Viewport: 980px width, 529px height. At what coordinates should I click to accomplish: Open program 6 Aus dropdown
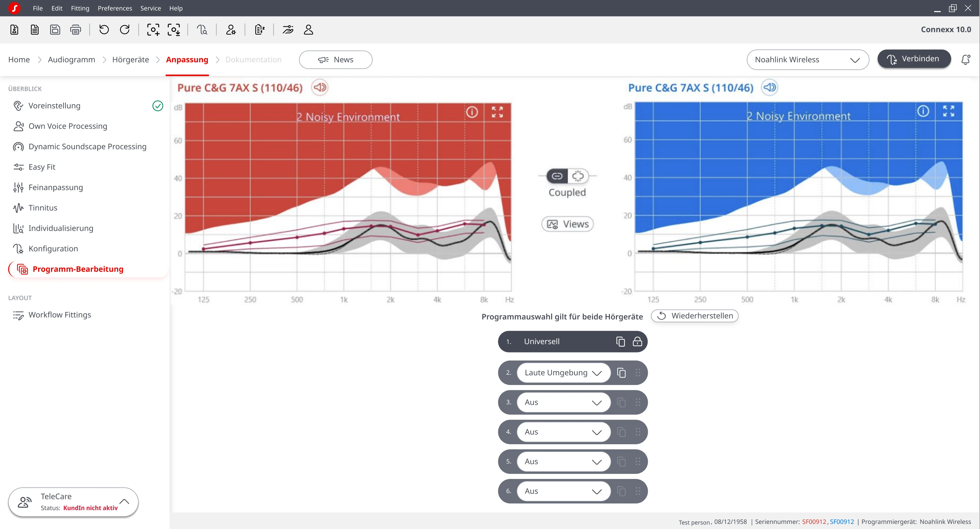[563, 491]
